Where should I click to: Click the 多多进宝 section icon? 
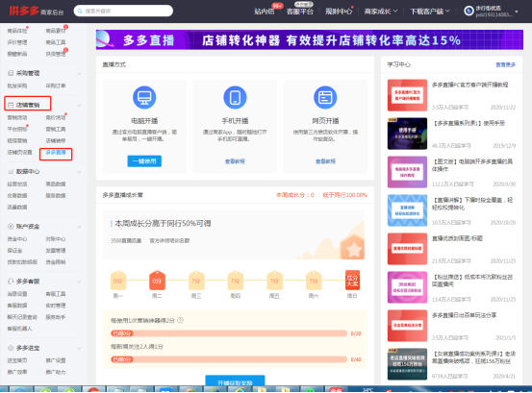(11, 348)
